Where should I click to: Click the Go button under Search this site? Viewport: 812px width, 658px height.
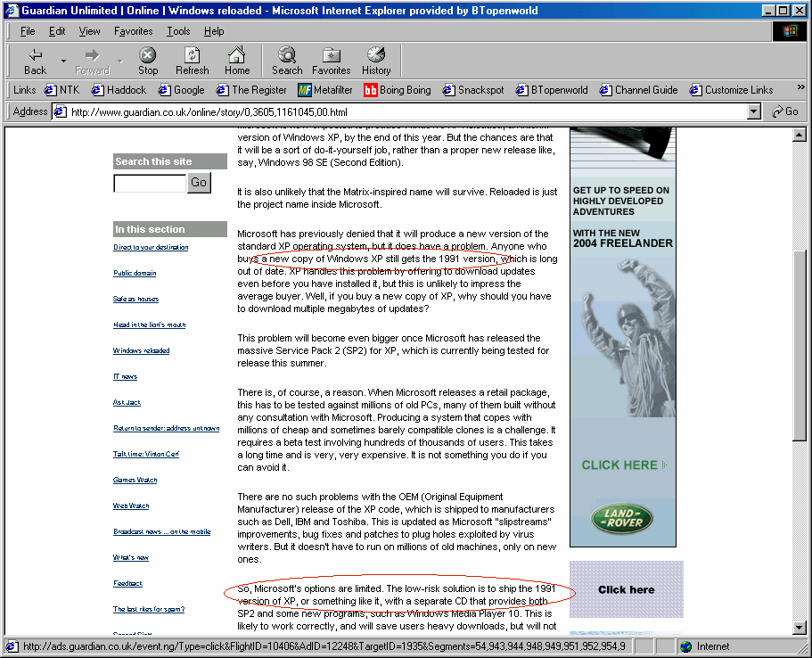click(199, 183)
